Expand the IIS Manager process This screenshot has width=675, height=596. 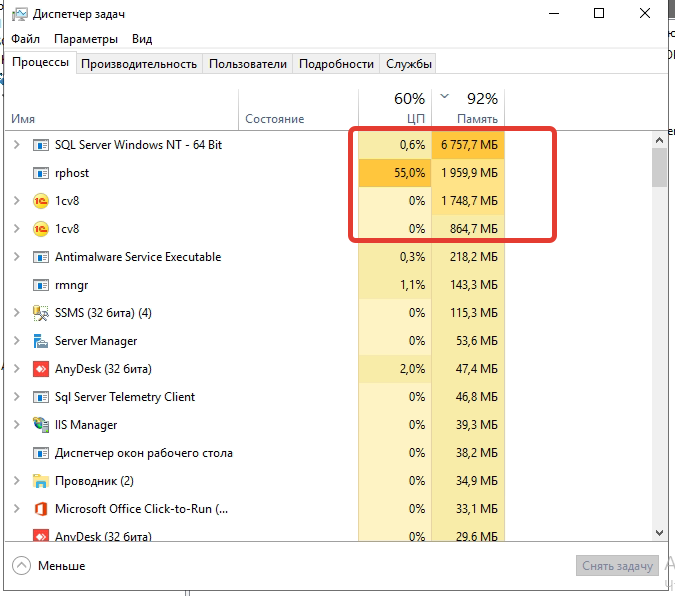point(16,425)
